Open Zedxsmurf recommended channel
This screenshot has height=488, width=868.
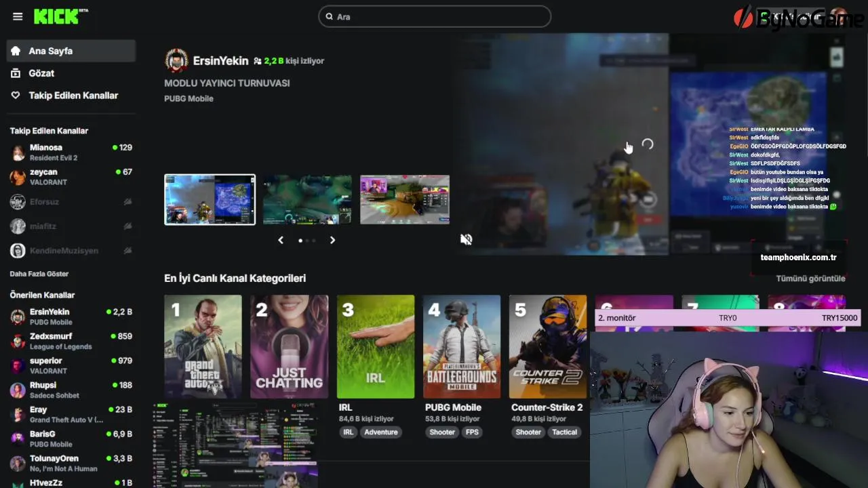tap(71, 341)
